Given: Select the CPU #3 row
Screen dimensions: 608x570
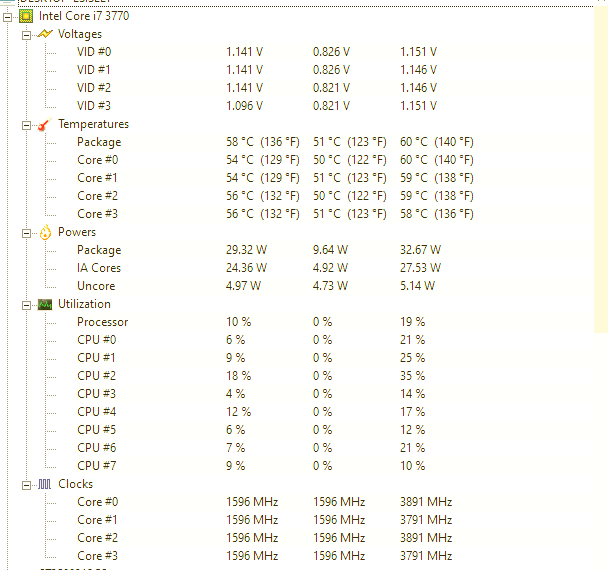Looking at the screenshot, I should (96, 394).
